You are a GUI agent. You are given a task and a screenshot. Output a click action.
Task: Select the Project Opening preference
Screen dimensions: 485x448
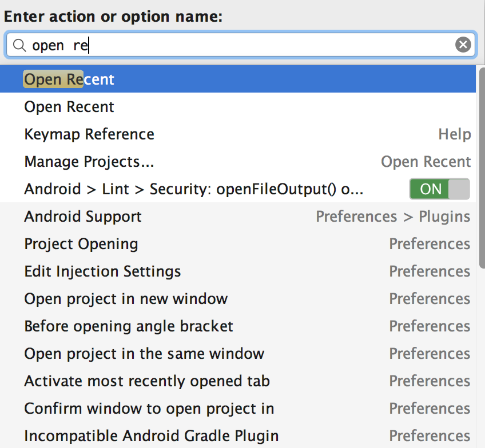(x=81, y=244)
